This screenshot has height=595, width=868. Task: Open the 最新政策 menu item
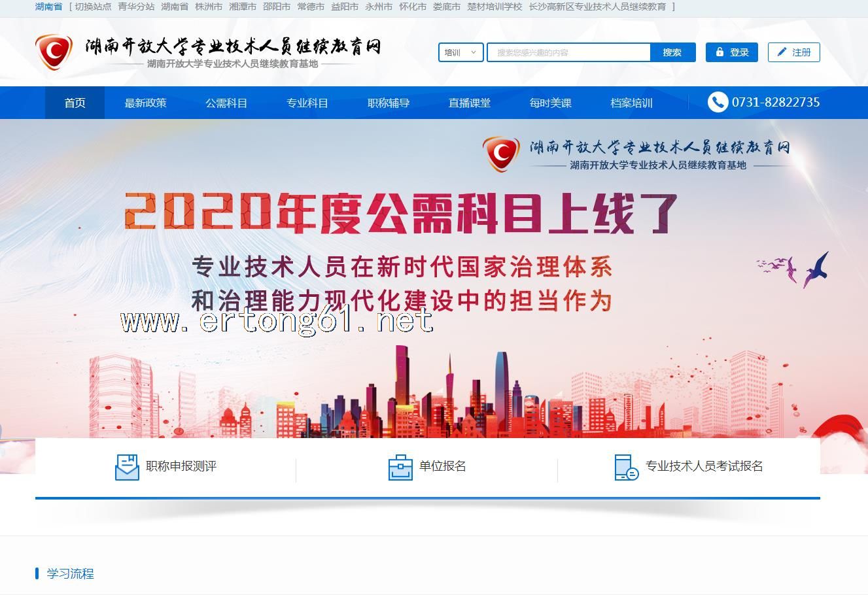[145, 103]
